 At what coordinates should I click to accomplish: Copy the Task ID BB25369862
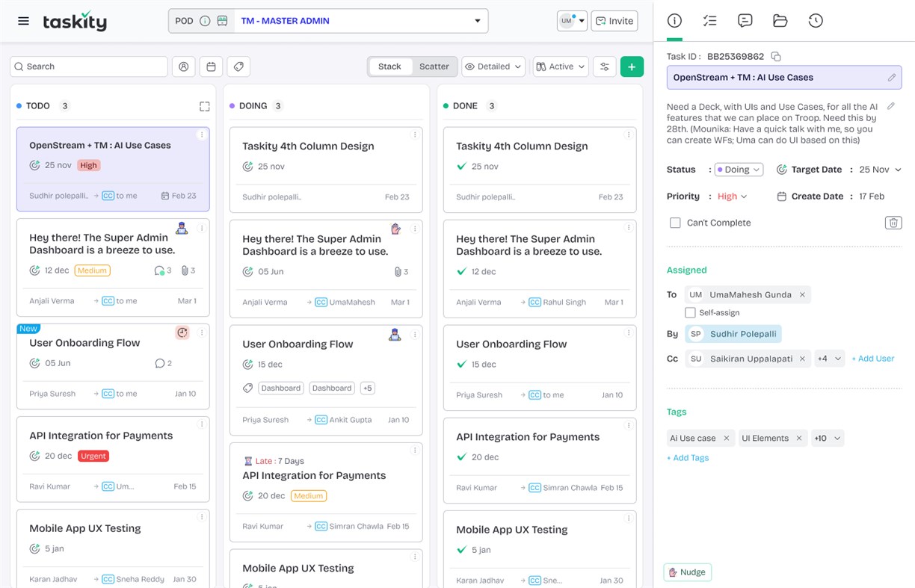pos(776,56)
